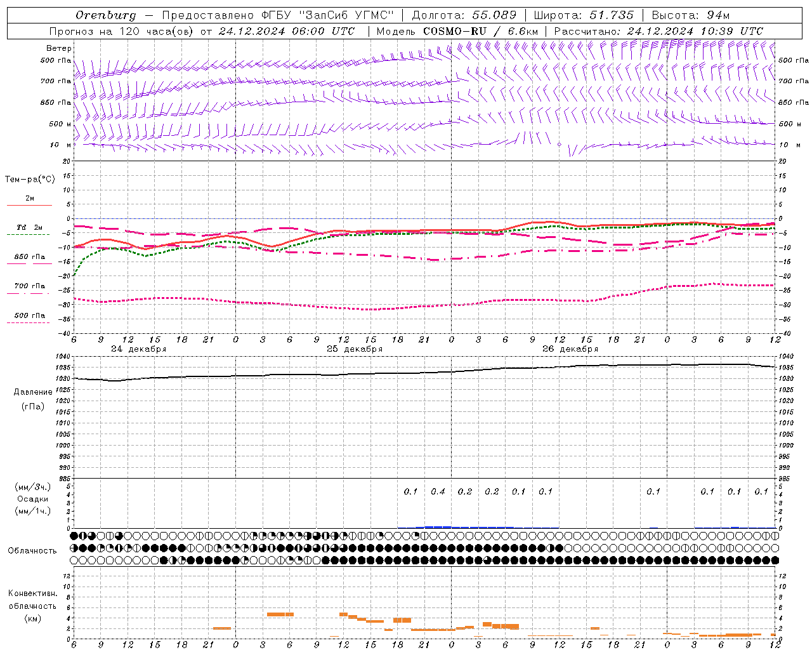Viewport: 812px width, 650px height.
Task: Click the 'Облачность' cloudiness label
Action: 32,551
